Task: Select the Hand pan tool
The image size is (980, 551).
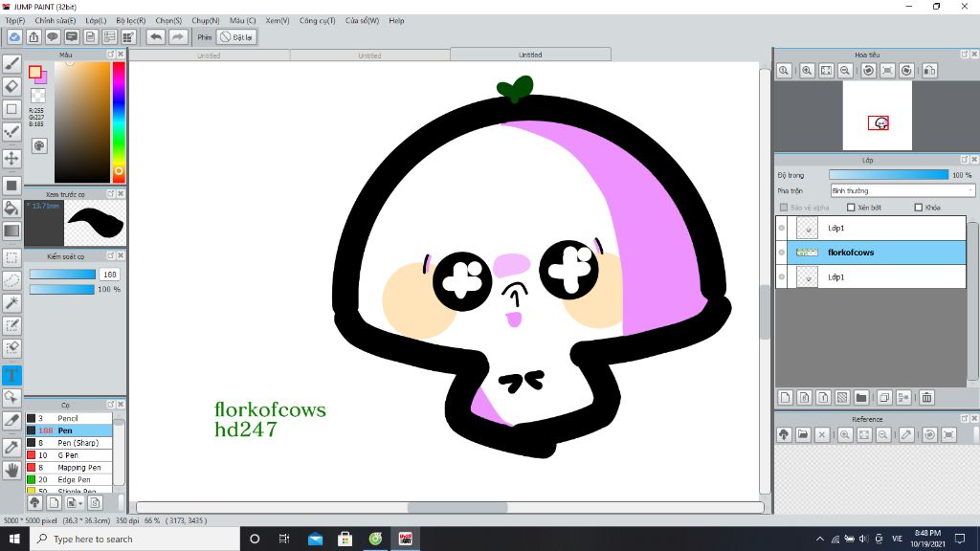Action: pos(11,470)
